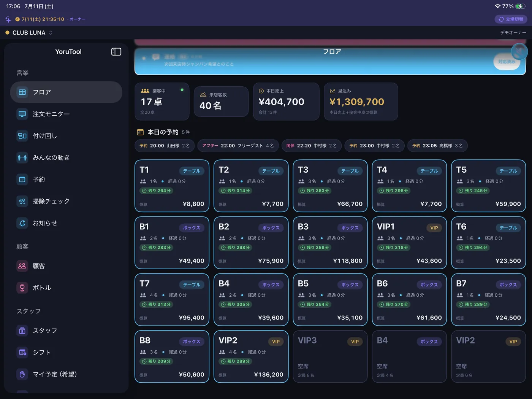Select the empty VIP3 table
The image size is (532, 399).
click(330, 356)
